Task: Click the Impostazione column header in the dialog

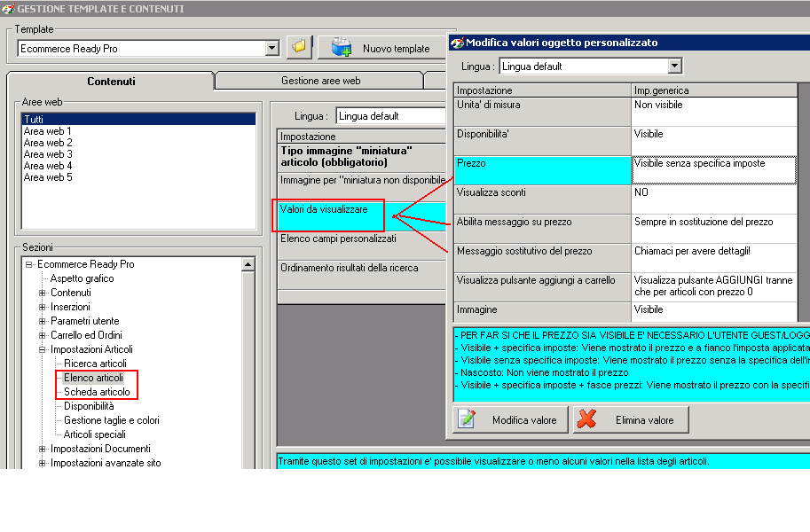Action: pos(542,90)
